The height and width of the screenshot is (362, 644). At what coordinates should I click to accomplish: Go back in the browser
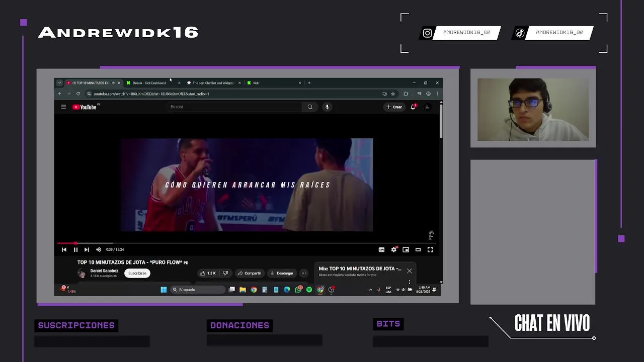coord(59,94)
